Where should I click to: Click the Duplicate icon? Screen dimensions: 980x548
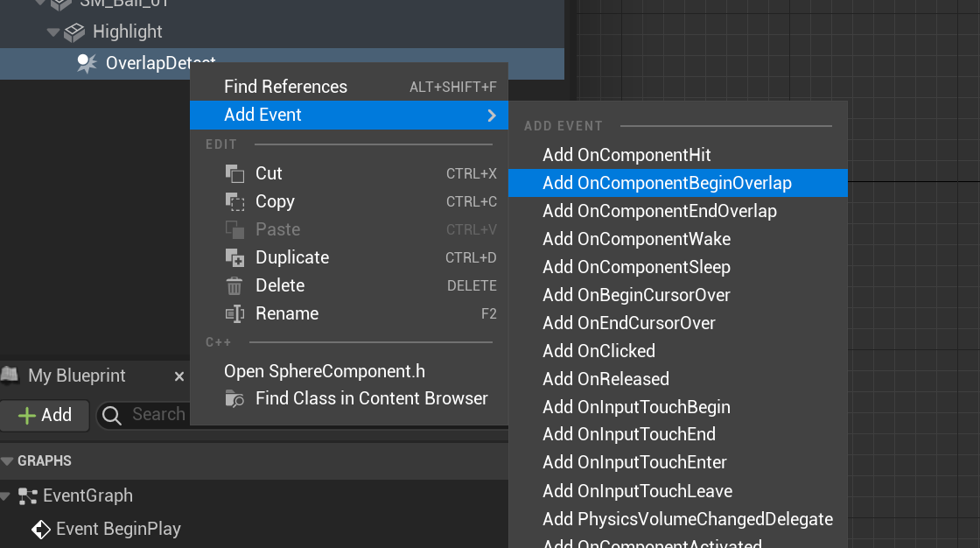pos(234,257)
